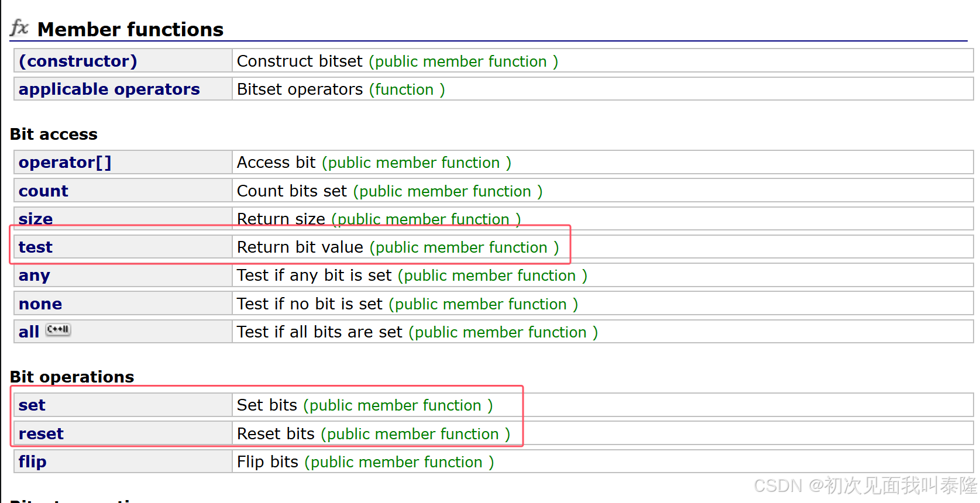Click the 'Test if no bit is set' text
Viewport: 980px width, 503px height.
[310, 304]
